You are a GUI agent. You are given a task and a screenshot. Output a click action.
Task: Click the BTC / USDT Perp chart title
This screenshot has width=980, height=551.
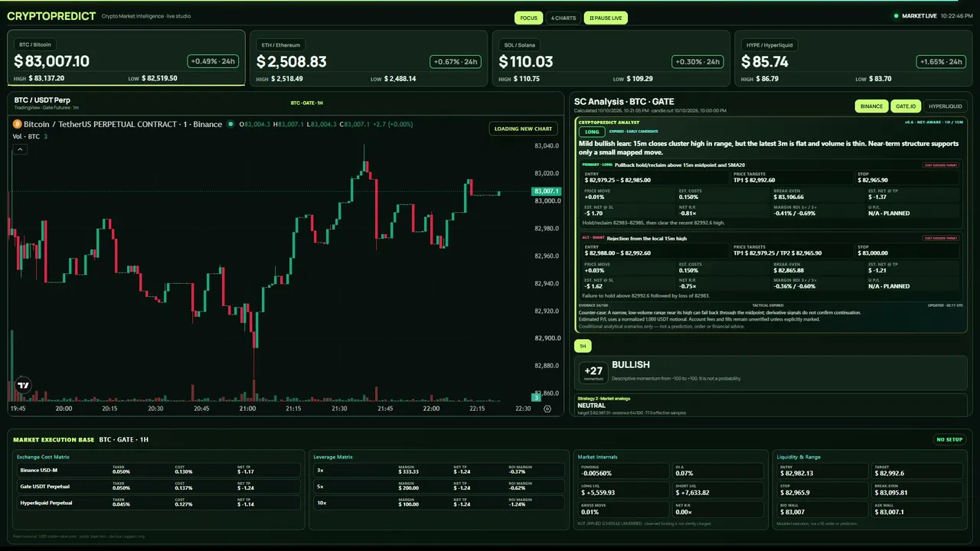[42, 100]
